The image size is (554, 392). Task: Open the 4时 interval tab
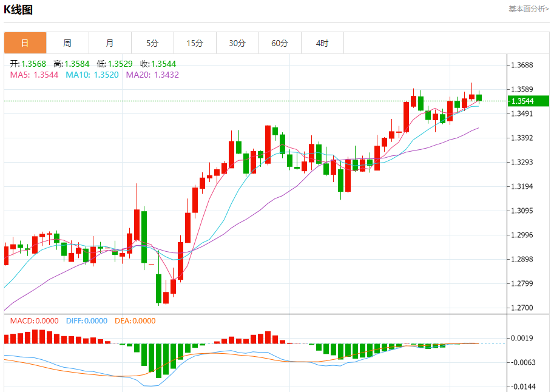[x=322, y=43]
